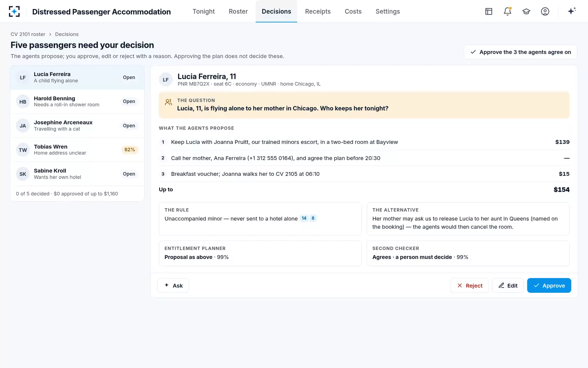588x368 pixels.
Task: Click the app logo icon
Action: [14, 11]
